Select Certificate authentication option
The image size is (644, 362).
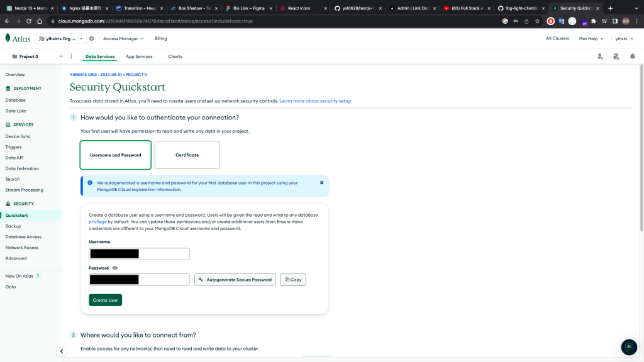pyautogui.click(x=187, y=155)
